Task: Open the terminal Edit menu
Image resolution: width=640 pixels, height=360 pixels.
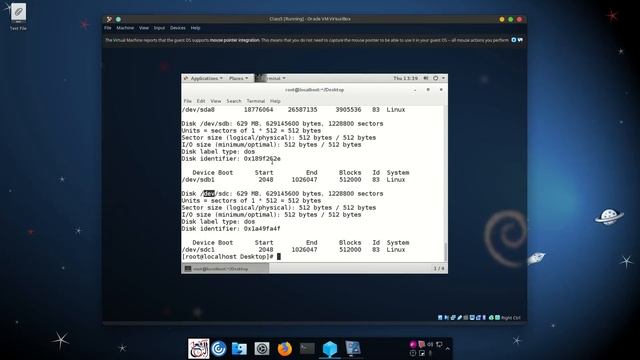Action: click(x=201, y=101)
